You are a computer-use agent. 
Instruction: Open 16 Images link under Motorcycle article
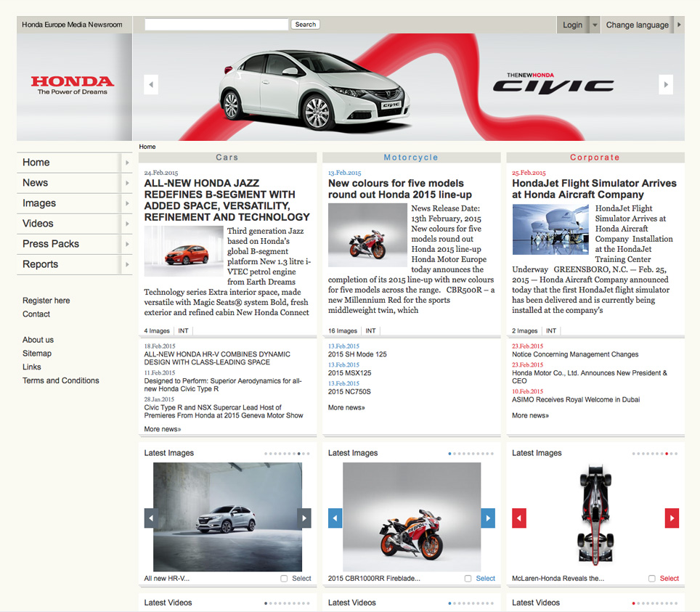(x=343, y=331)
